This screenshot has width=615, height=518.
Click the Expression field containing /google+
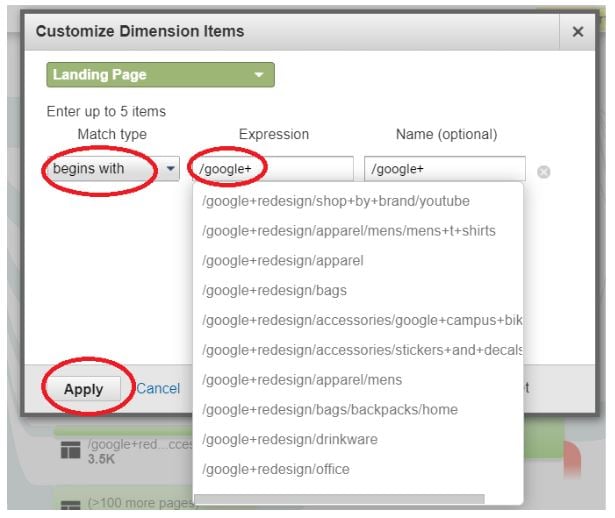point(273,169)
